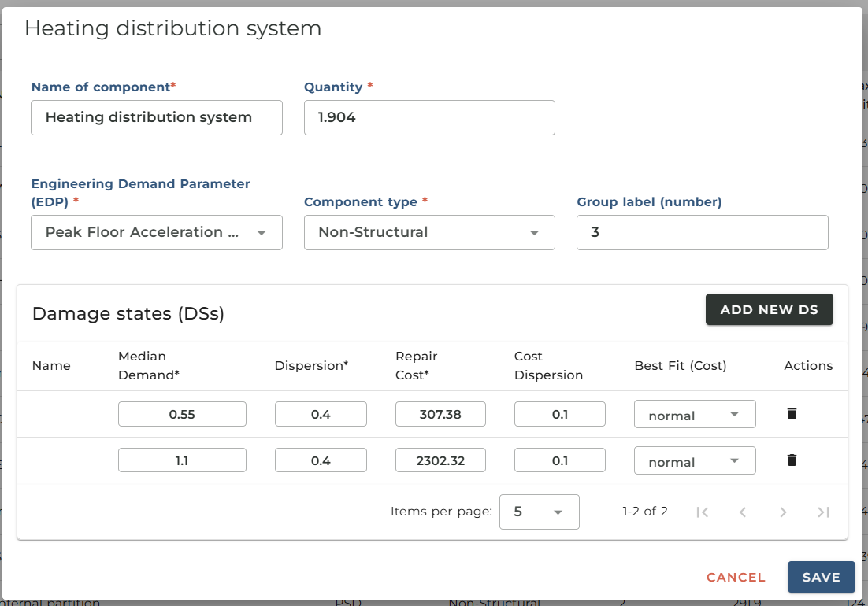Image resolution: width=868 pixels, height=606 pixels.
Task: Go to previous page of damage states
Action: pos(743,512)
